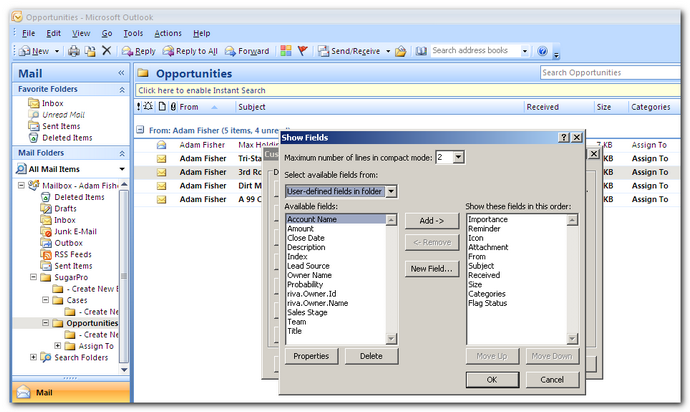Collapse the Favorite Folders section
This screenshot has height=412, width=690.
click(x=122, y=90)
